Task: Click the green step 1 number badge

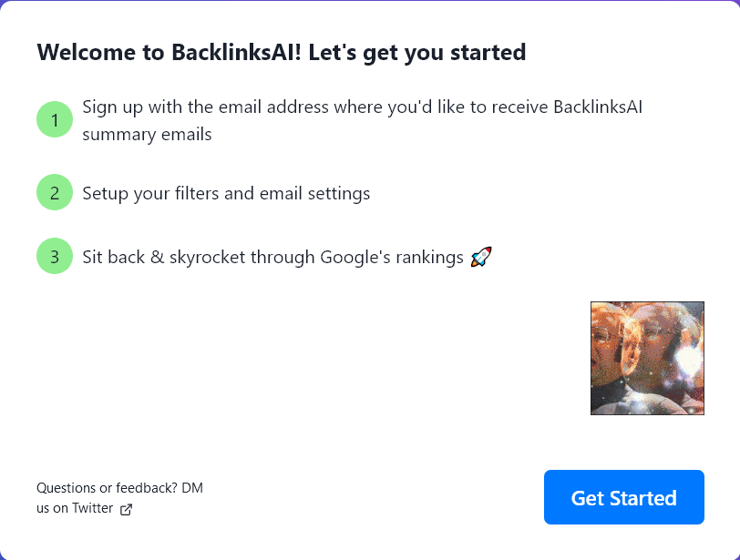Action: (x=55, y=120)
